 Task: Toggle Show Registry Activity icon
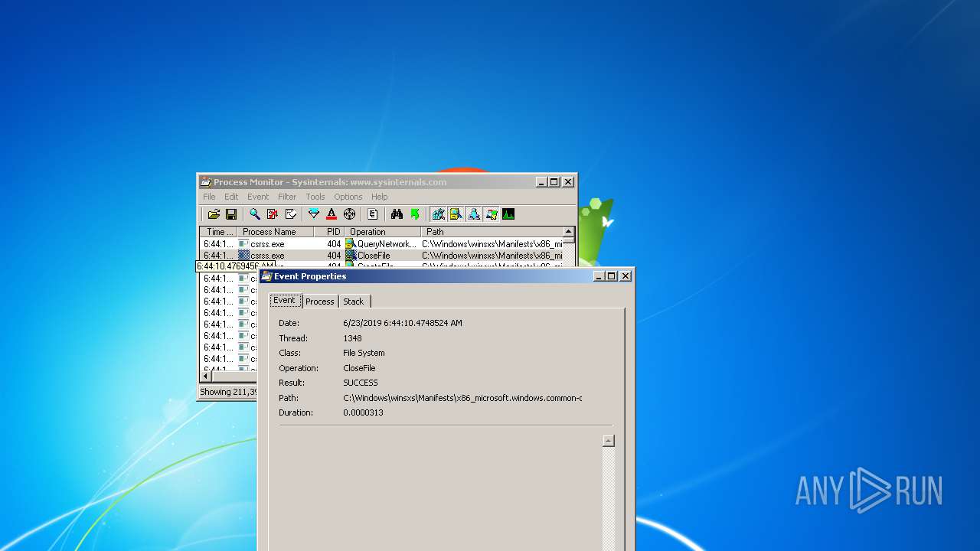click(438, 214)
